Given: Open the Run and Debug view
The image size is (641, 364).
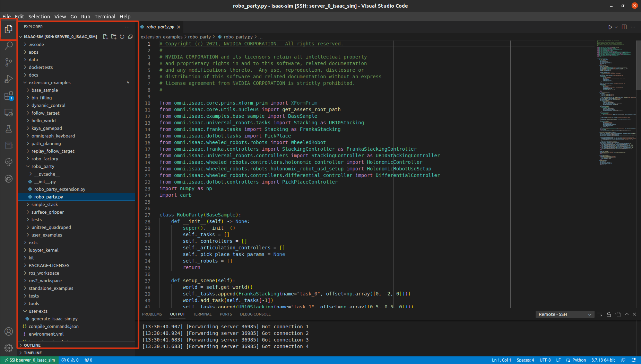Looking at the screenshot, I should 9,79.
